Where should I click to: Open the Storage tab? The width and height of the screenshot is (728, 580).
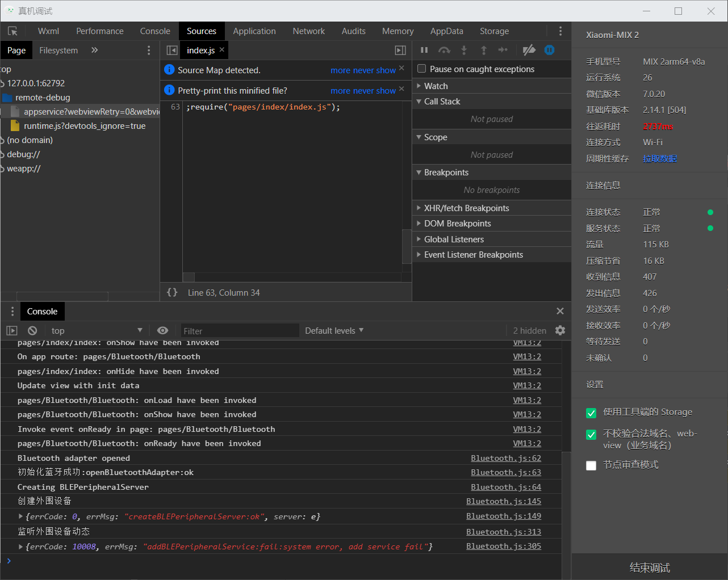(x=495, y=31)
